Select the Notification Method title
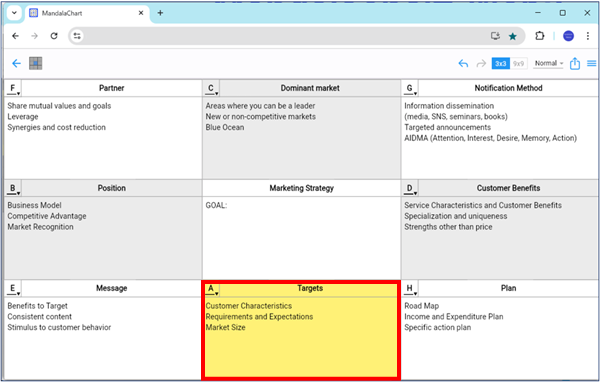Screen dimensions: 600x382 (x=508, y=88)
